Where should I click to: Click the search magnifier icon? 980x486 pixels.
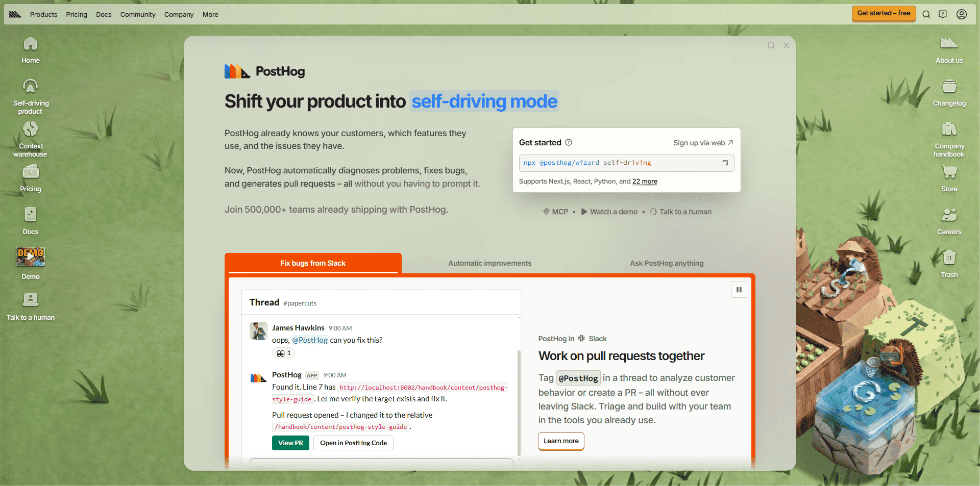tap(926, 14)
